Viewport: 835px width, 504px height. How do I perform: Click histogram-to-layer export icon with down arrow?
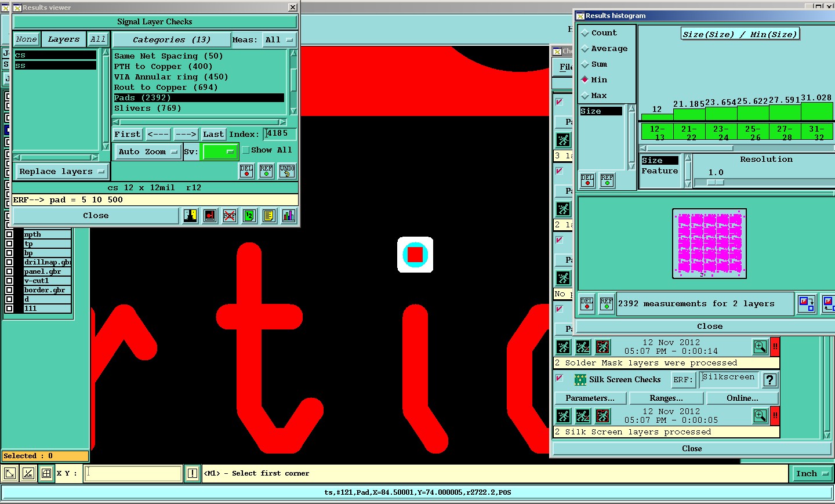(807, 303)
